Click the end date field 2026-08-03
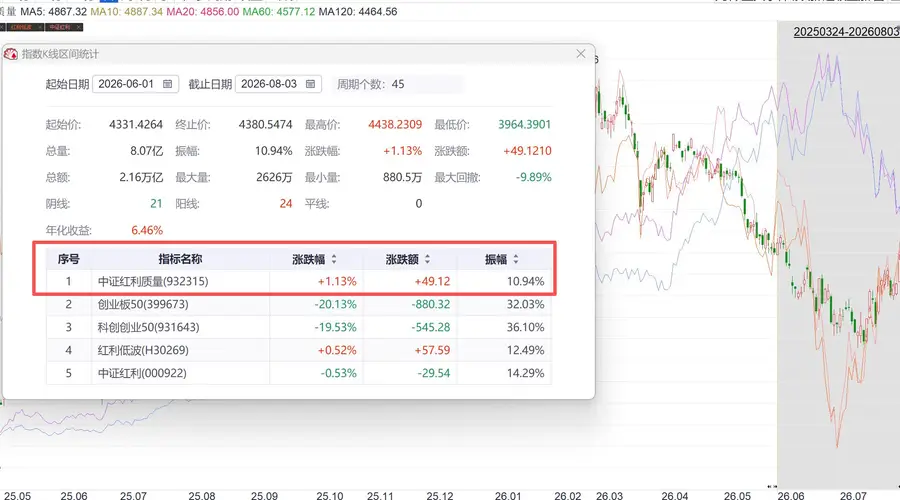The width and height of the screenshot is (900, 500). tap(278, 84)
